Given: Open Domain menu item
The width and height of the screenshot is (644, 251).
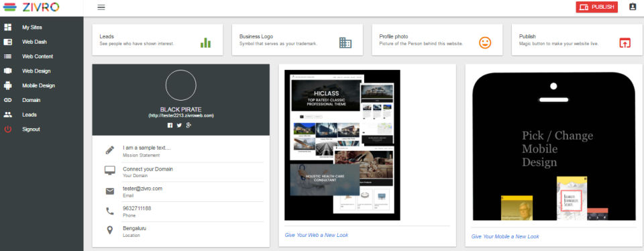Looking at the screenshot, I should (x=32, y=100).
